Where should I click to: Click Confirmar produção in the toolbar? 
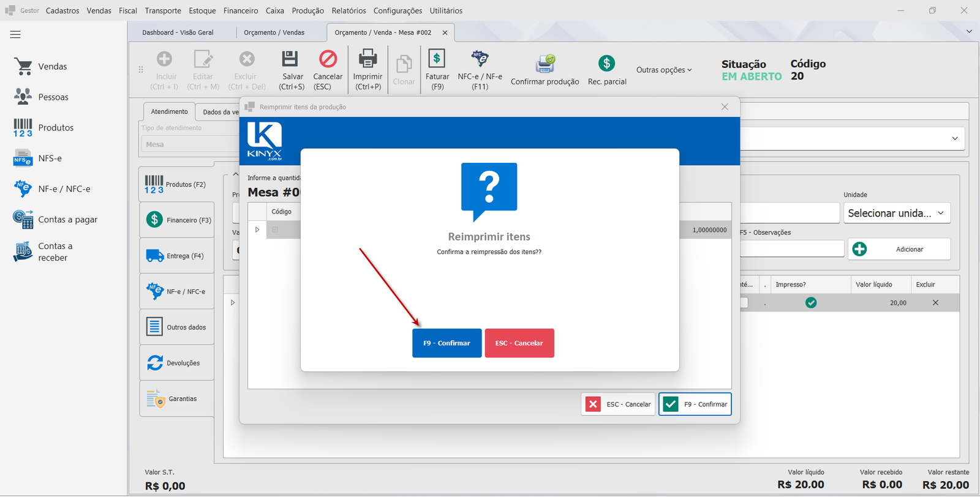click(x=545, y=70)
